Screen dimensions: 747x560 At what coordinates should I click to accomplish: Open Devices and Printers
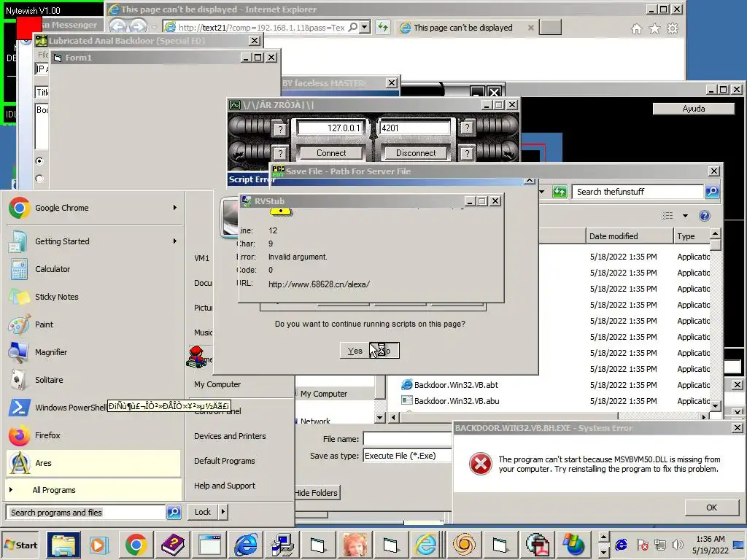tap(230, 436)
